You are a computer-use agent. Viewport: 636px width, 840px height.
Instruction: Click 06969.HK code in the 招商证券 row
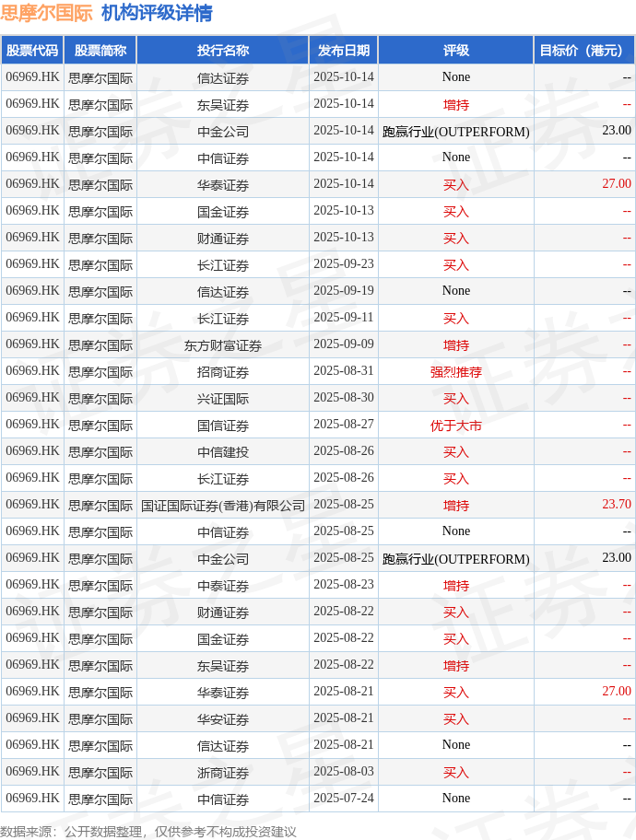pyautogui.click(x=32, y=370)
